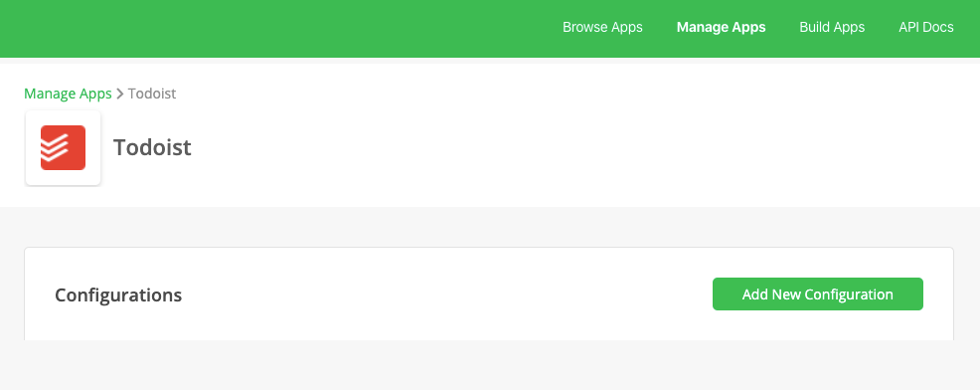Click the red Todoist app logo

click(64, 147)
